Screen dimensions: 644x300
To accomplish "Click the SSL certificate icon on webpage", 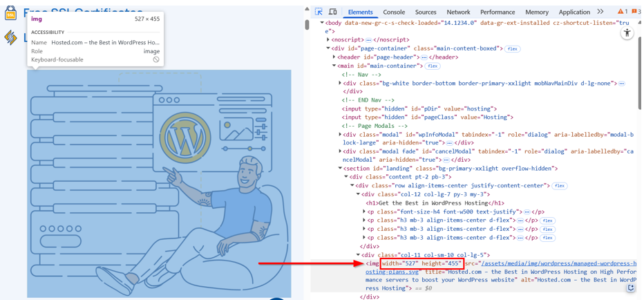I will (10, 14).
